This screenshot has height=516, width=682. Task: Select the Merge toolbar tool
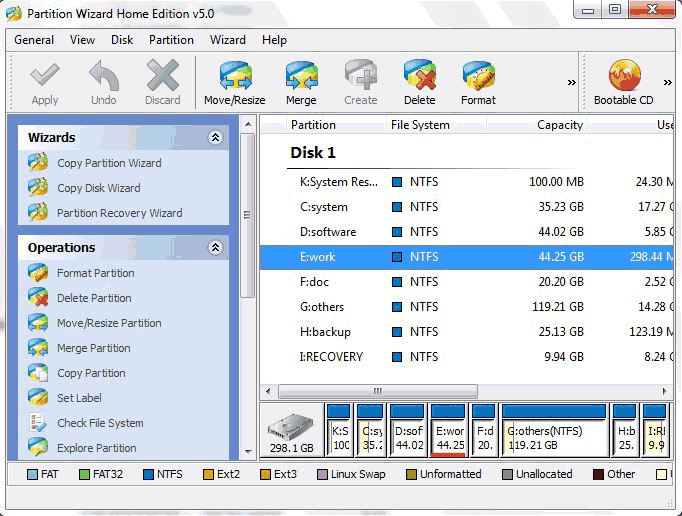pyautogui.click(x=301, y=84)
